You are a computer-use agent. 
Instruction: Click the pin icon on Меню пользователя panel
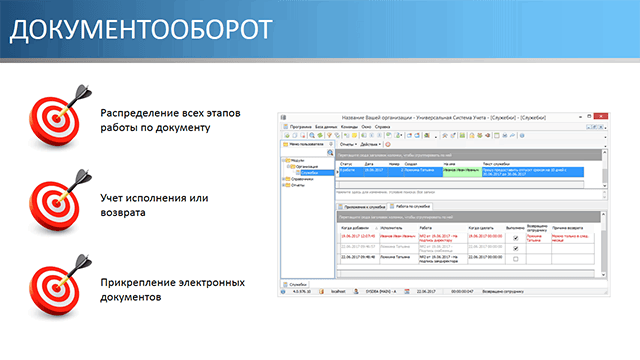pos(331,144)
